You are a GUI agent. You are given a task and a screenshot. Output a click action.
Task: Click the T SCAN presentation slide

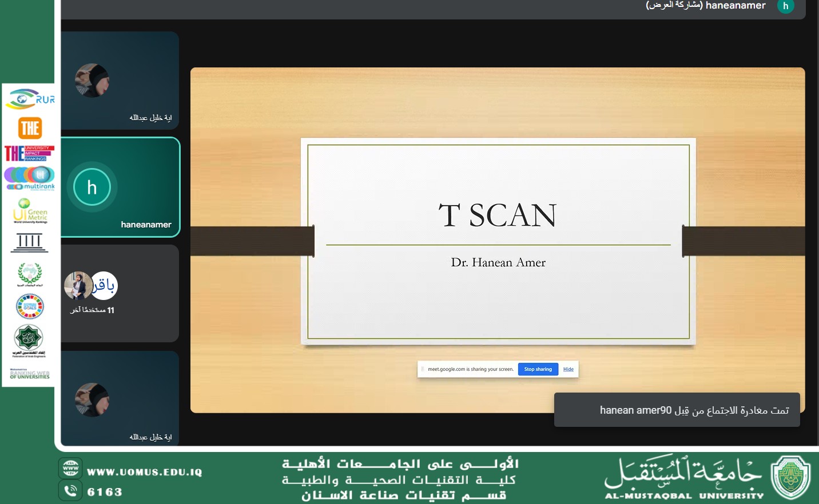[498, 240]
